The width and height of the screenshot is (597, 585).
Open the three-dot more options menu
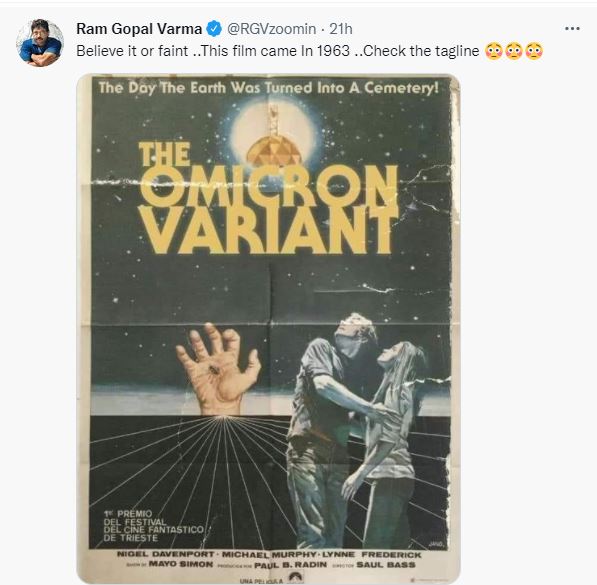coord(572,29)
